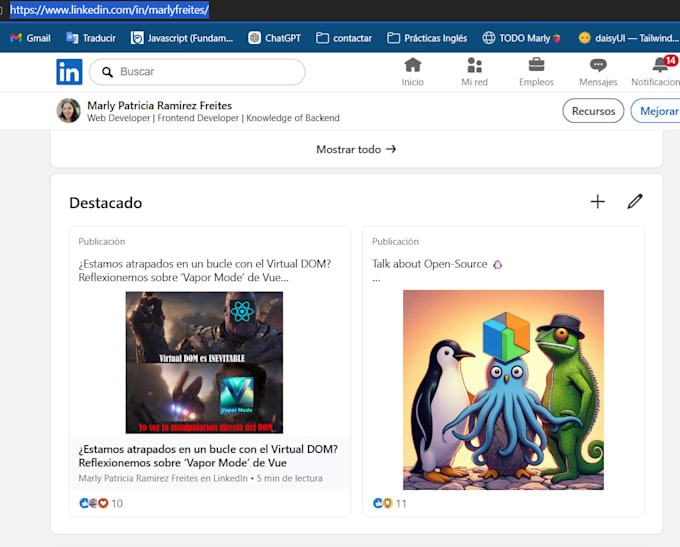Click the name Marly Patricia Ramirez Freites
The image size is (680, 547).
[x=159, y=105]
